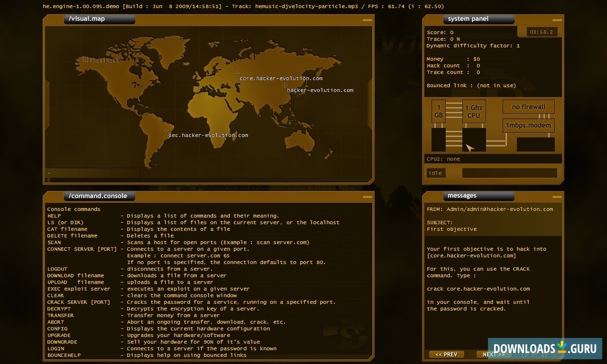607x364 pixels.
Task: Go to next message with NEXT >>
Action: [494, 355]
